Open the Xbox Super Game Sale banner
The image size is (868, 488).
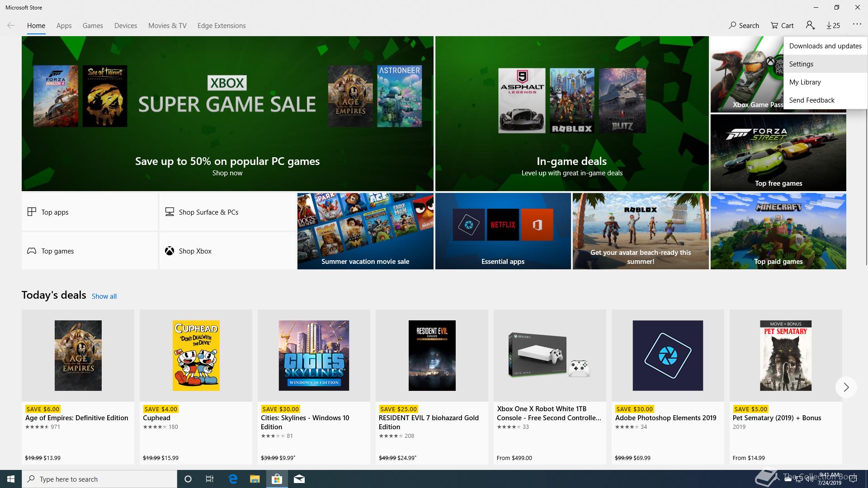tap(227, 113)
